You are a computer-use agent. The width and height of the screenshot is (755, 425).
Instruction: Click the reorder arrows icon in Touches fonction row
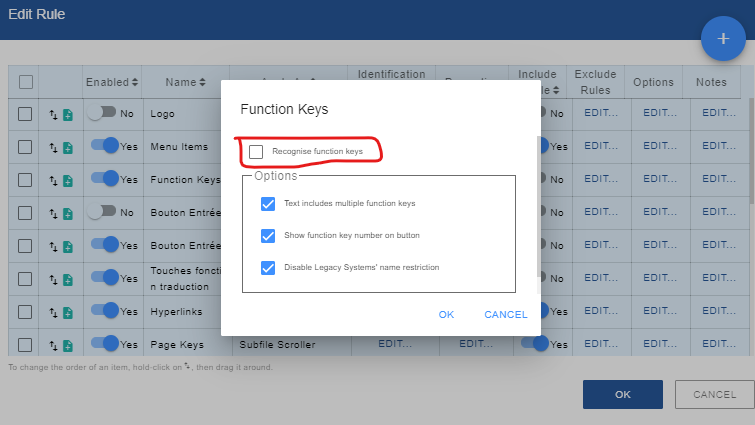(x=54, y=279)
